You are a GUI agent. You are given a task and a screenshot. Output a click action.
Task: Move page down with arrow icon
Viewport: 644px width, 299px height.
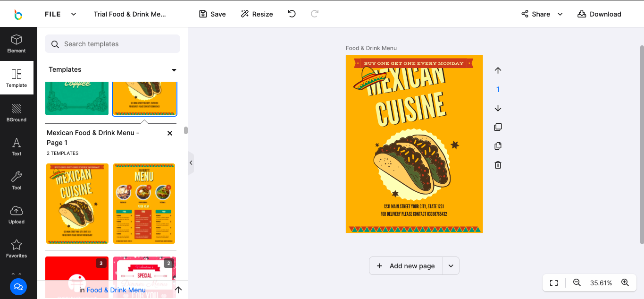pos(498,108)
